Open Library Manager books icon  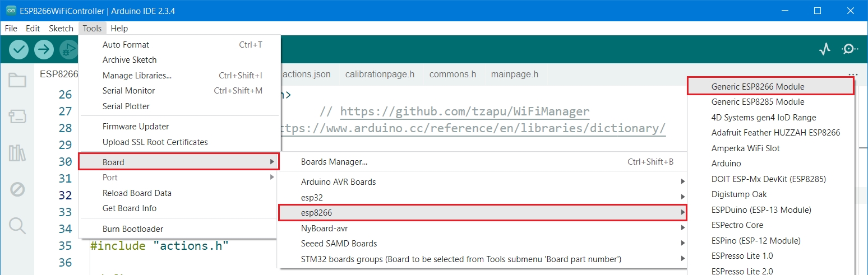[17, 153]
